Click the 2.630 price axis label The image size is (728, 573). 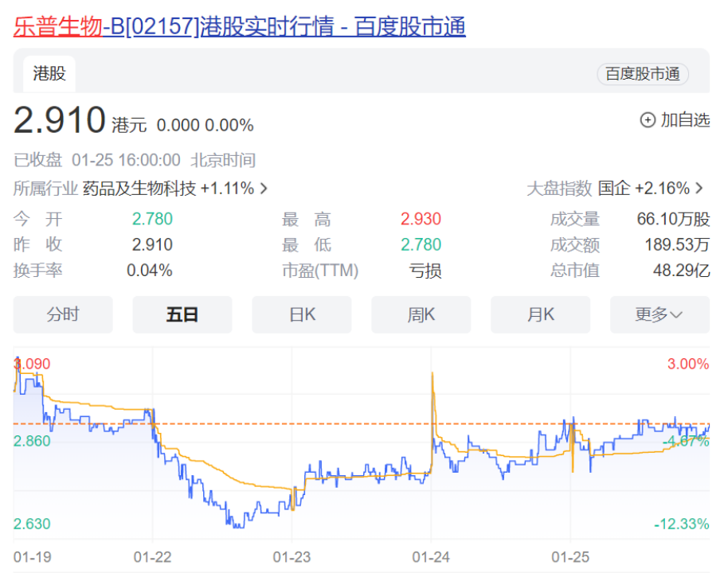coord(32,524)
